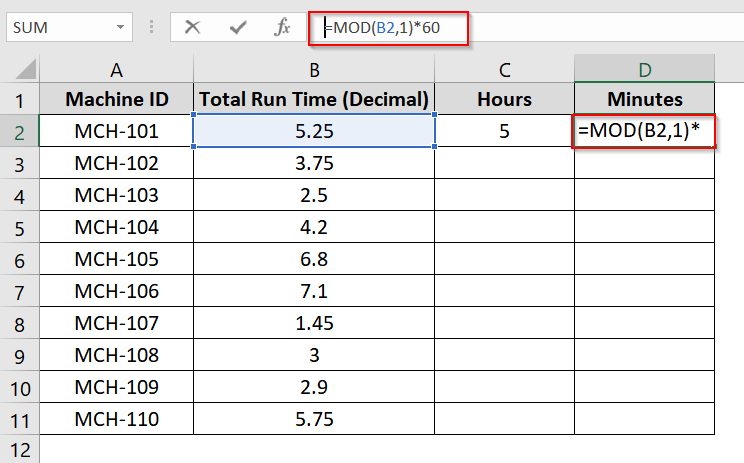Select cell with value 2.9

click(x=314, y=387)
